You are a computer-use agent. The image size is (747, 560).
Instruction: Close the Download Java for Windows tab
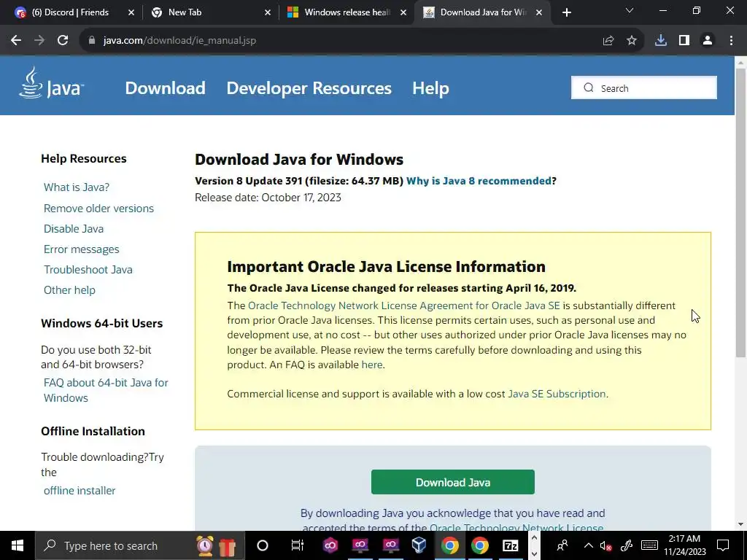(x=539, y=12)
